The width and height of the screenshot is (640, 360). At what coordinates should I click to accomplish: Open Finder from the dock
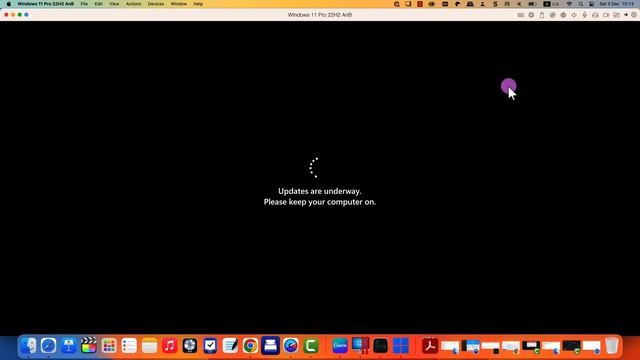click(x=28, y=346)
